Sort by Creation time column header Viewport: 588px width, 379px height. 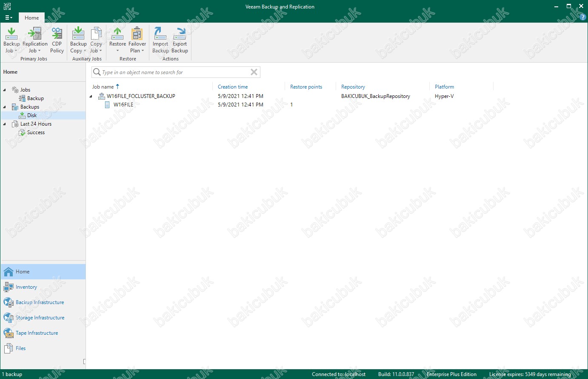point(233,87)
